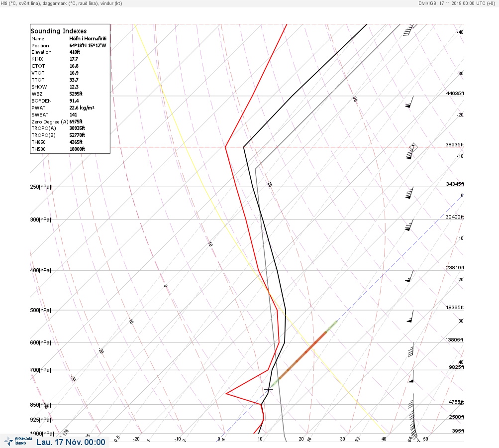
Task: Click the 13805ft altitude label
Action: click(x=454, y=340)
